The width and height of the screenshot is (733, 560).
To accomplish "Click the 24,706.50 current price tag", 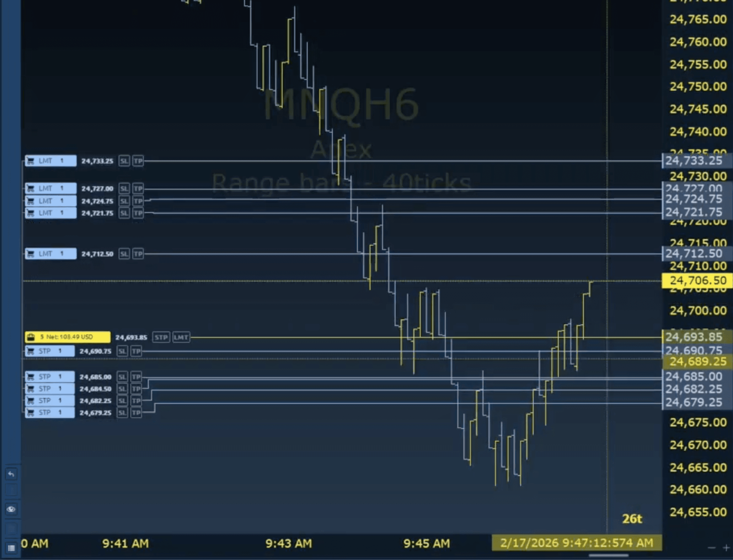I will [x=697, y=281].
